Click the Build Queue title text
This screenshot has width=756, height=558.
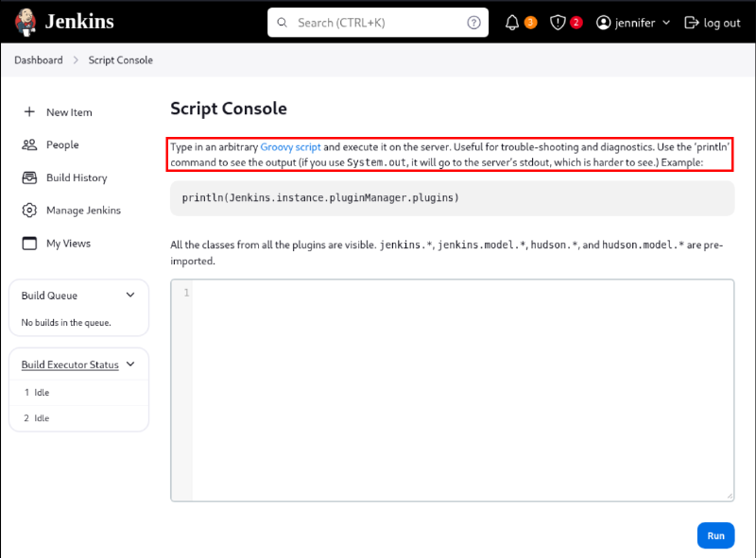tap(49, 296)
